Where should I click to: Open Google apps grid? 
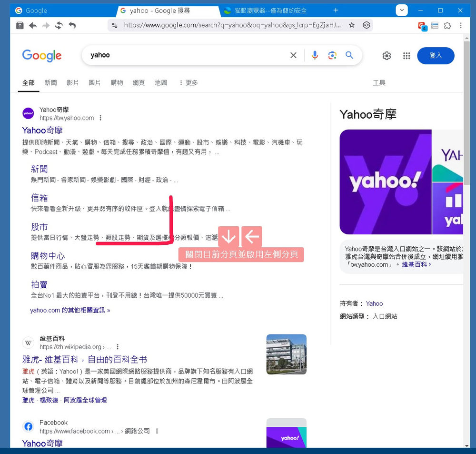407,56
